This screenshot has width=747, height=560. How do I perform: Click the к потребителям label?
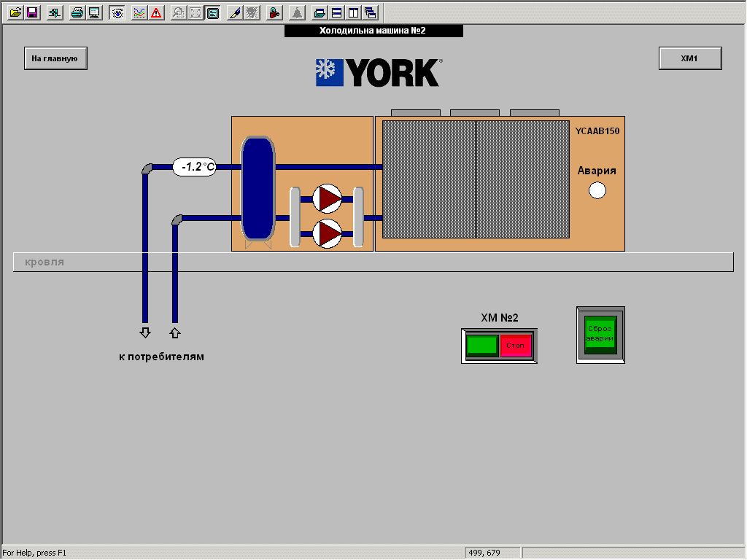click(161, 357)
